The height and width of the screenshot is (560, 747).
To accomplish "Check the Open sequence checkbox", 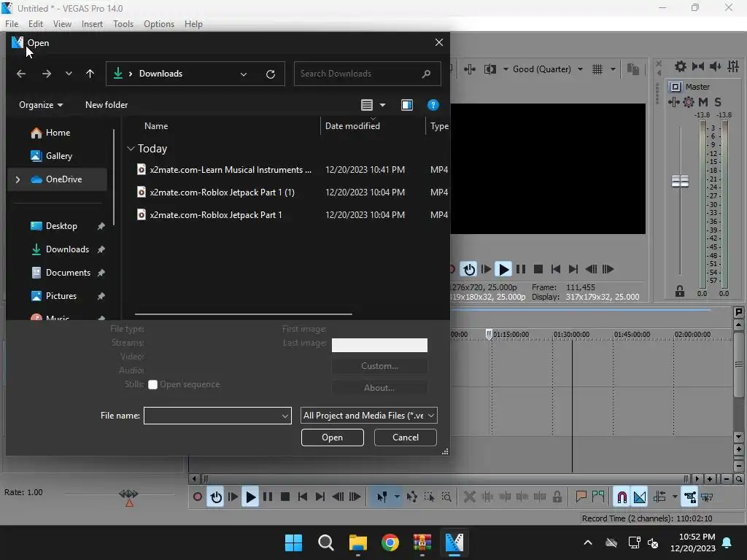I will point(152,385).
